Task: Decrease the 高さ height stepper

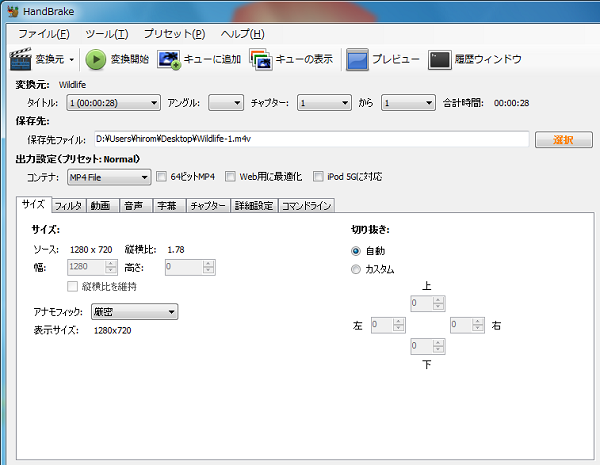Action: pos(209,271)
